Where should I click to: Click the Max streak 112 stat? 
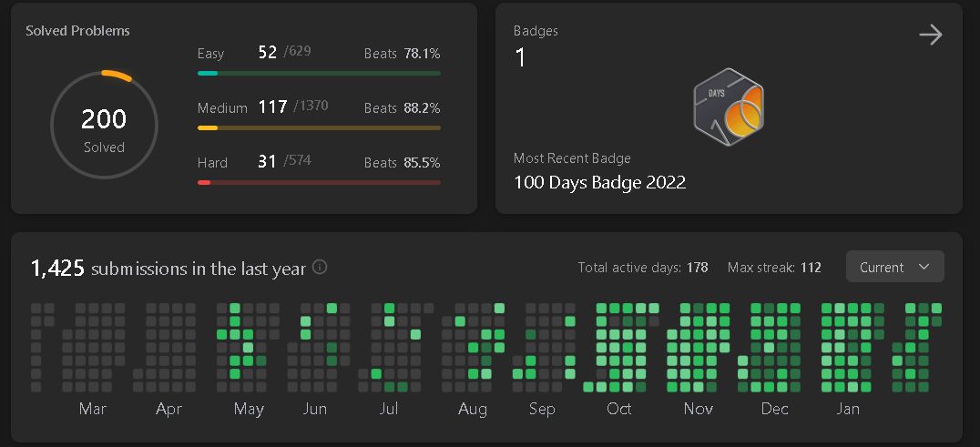pyautogui.click(x=774, y=268)
